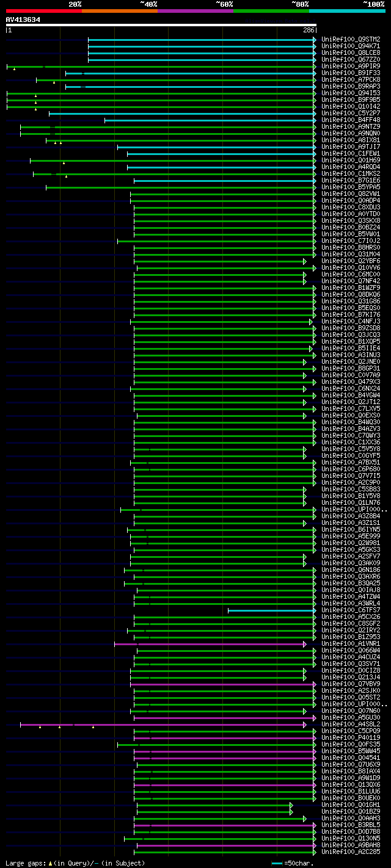Select the UniRef100_C7I0J2 label
The width and height of the screenshot is (391, 868).
click(x=351, y=241)
